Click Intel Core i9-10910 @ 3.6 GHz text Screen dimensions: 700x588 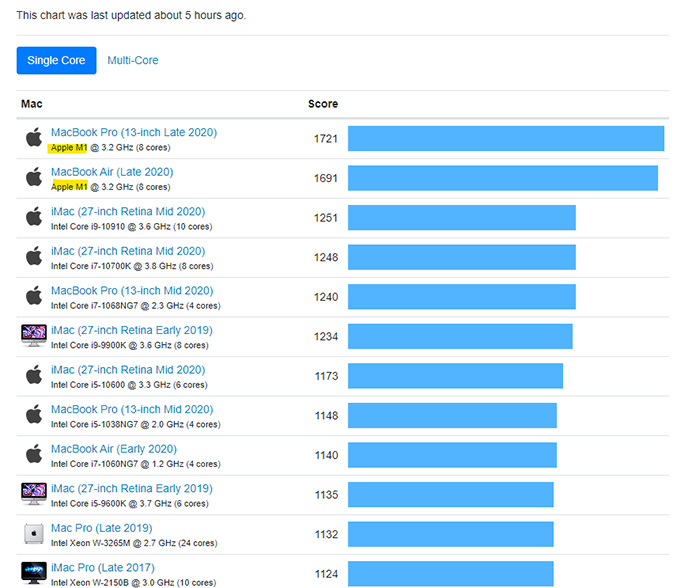(131, 227)
